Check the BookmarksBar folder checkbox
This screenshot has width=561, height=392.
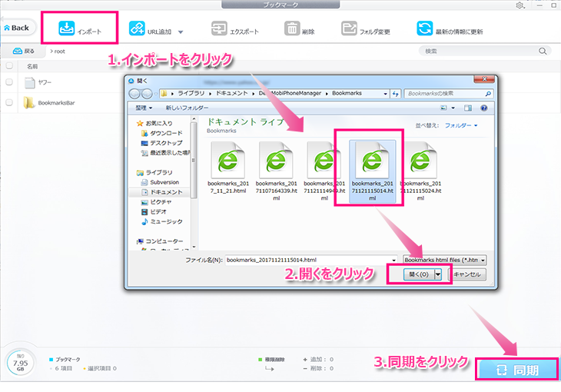click(x=9, y=101)
